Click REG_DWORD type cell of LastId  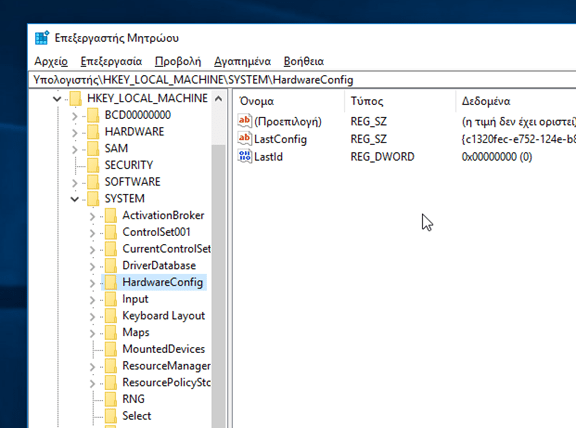point(382,157)
